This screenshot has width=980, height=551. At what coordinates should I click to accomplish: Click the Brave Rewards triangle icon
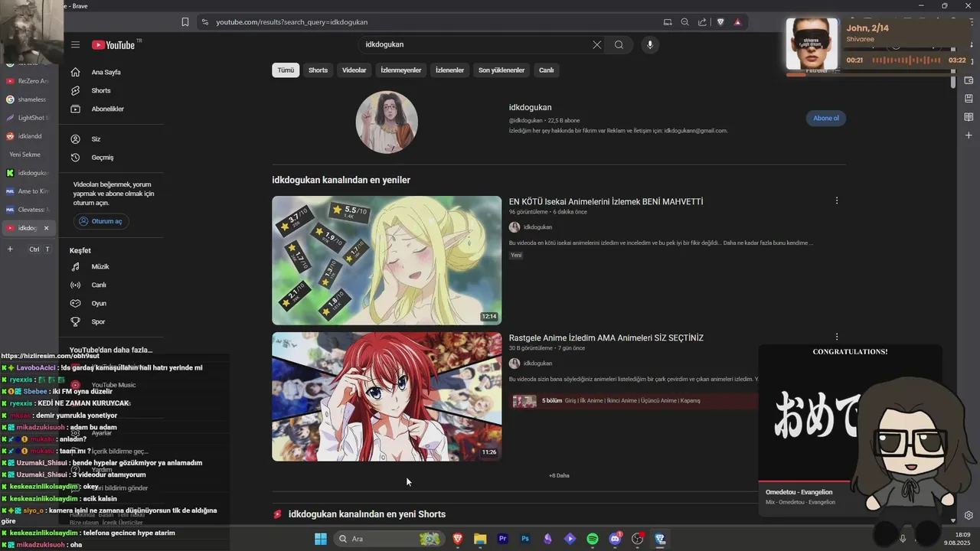(737, 22)
